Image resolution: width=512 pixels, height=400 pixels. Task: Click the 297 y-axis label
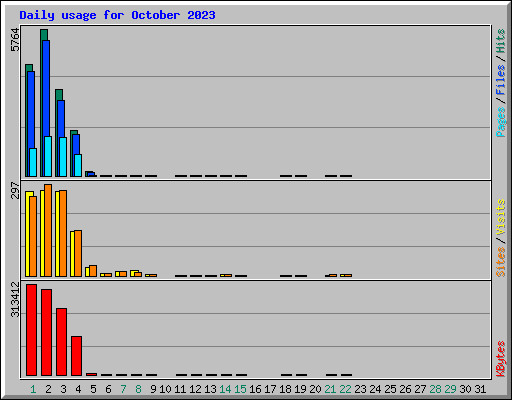pyautogui.click(x=15, y=190)
